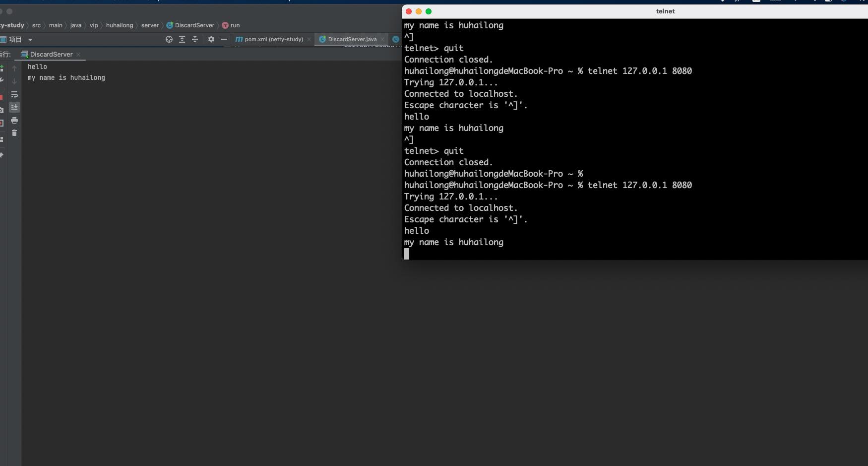This screenshot has width=868, height=466.
Task: Click the main breadcrumb
Action: [x=56, y=25]
